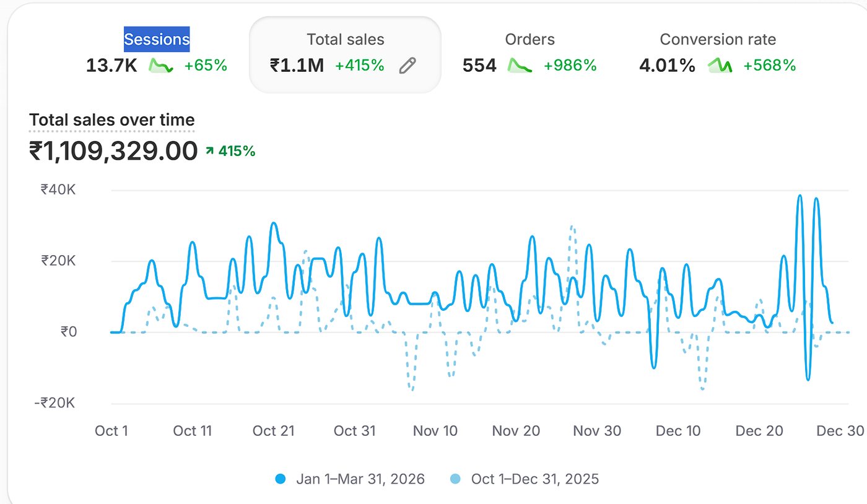Click the Dec 10 x-axis date label
867x504 pixels.
click(678, 431)
